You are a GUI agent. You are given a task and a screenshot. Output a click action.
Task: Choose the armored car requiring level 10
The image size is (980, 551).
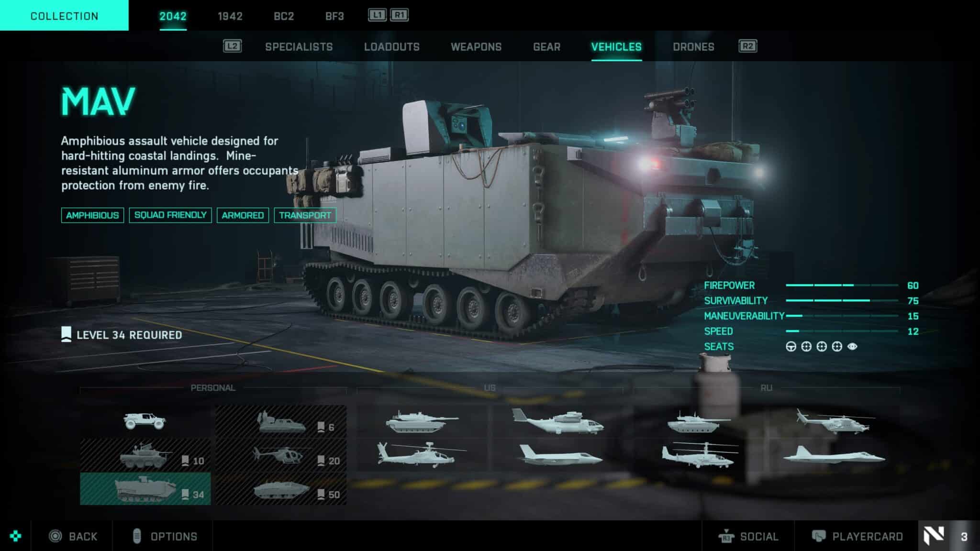tap(145, 455)
